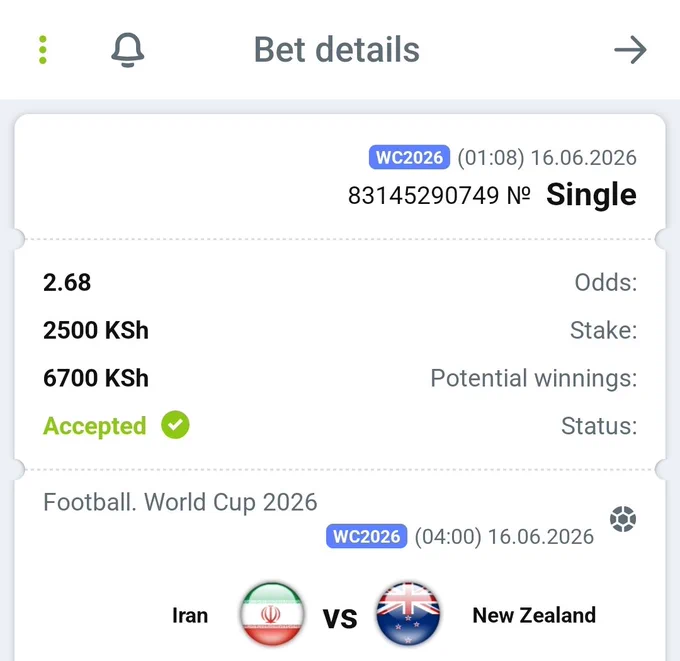Tap the football sport icon
Viewport: 680px width, 661px height.
(x=623, y=519)
